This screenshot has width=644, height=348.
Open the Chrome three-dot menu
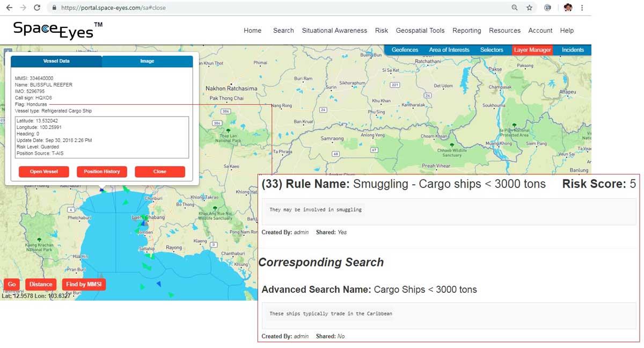(x=582, y=8)
